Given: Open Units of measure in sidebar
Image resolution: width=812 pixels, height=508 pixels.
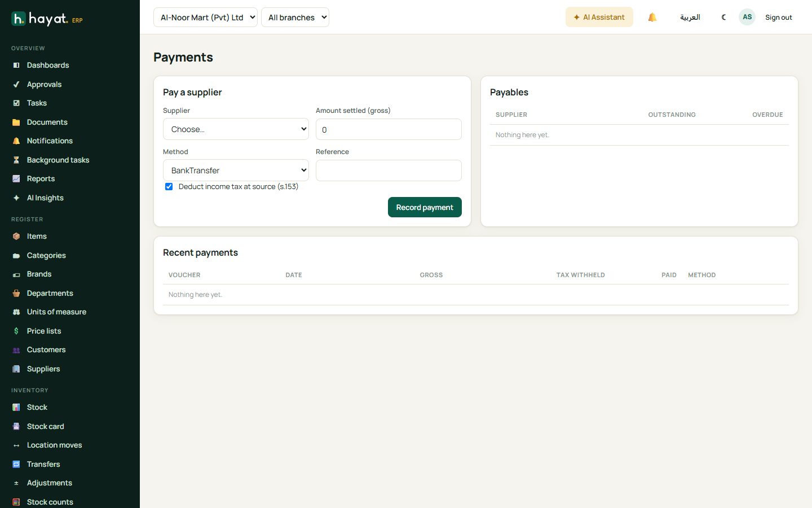Looking at the screenshot, I should coord(56,312).
